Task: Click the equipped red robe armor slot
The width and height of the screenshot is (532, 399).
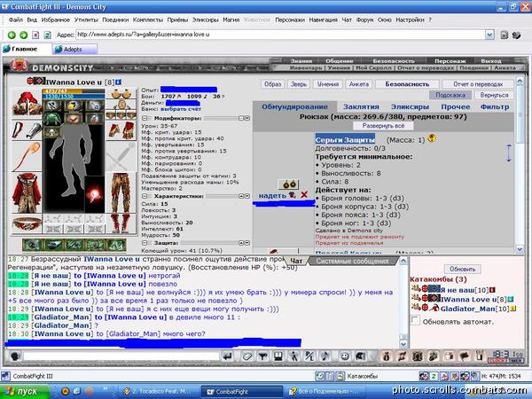Action: [x=27, y=192]
